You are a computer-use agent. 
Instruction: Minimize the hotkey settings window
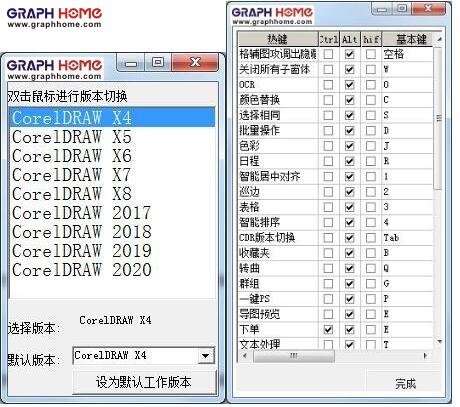point(382,9)
